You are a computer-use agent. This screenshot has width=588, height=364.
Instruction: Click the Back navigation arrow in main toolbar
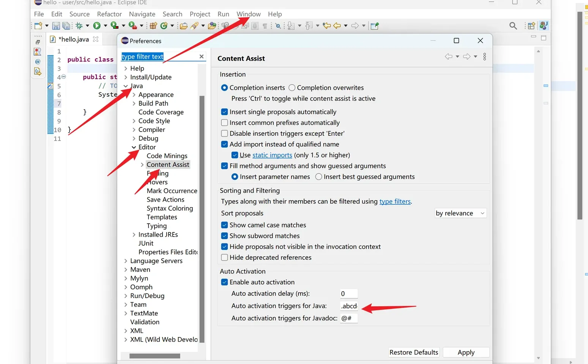[x=337, y=26]
